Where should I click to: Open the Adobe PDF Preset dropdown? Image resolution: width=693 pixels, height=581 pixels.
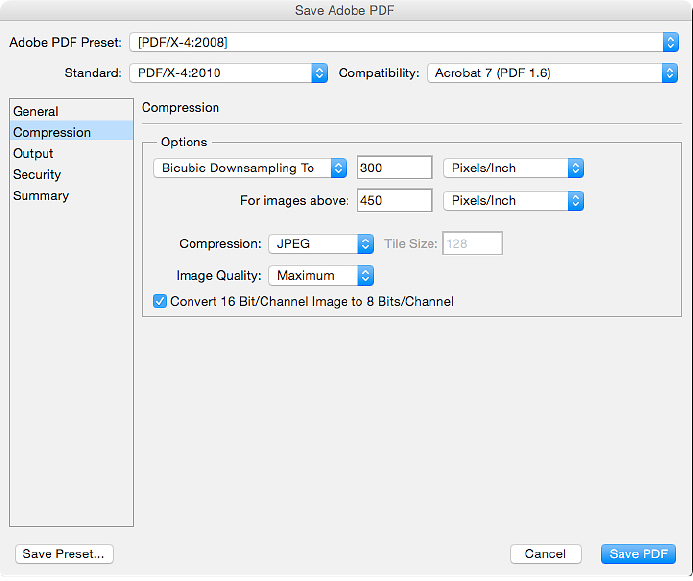[404, 42]
